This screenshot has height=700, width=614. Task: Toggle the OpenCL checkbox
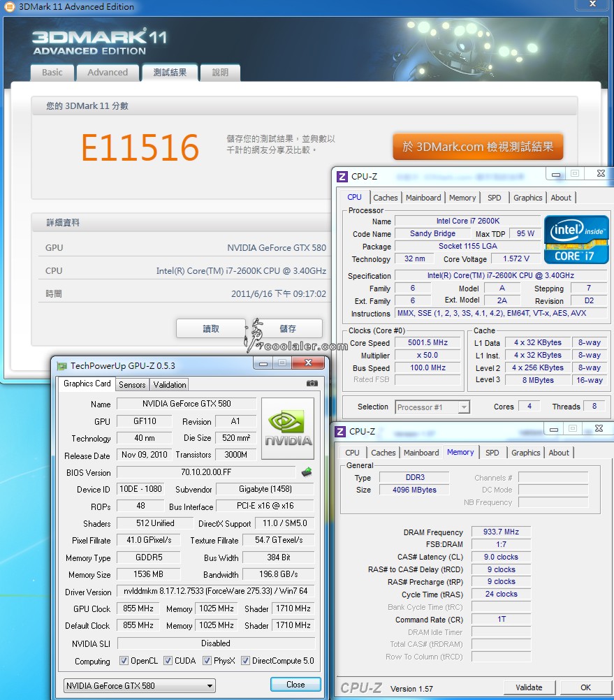click(124, 661)
